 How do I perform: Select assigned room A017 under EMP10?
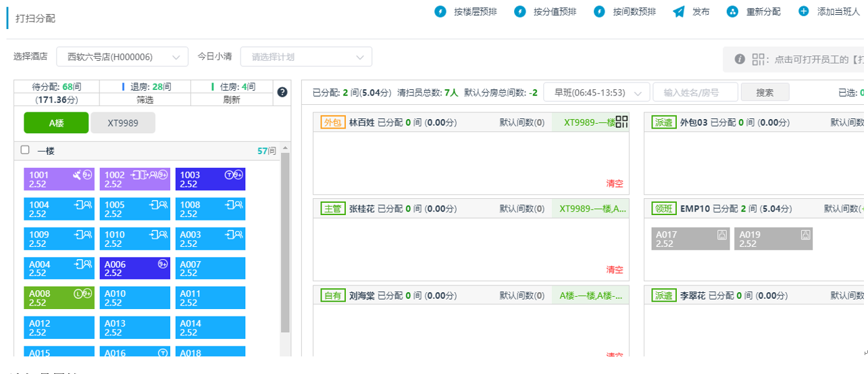coord(690,239)
